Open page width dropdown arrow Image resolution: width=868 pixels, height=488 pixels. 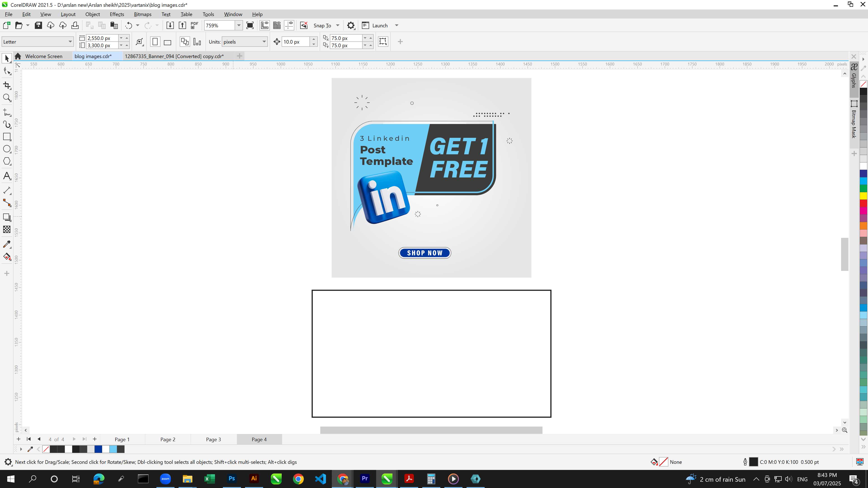point(121,38)
